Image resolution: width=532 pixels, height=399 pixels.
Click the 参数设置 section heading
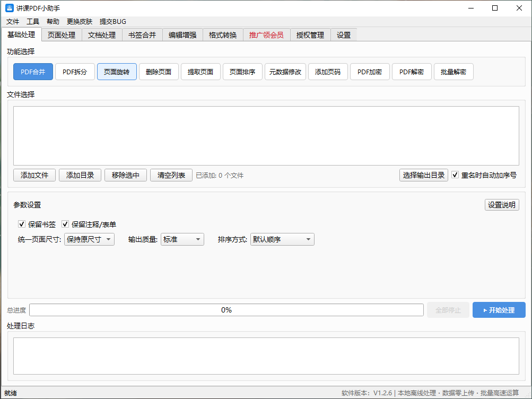point(27,205)
